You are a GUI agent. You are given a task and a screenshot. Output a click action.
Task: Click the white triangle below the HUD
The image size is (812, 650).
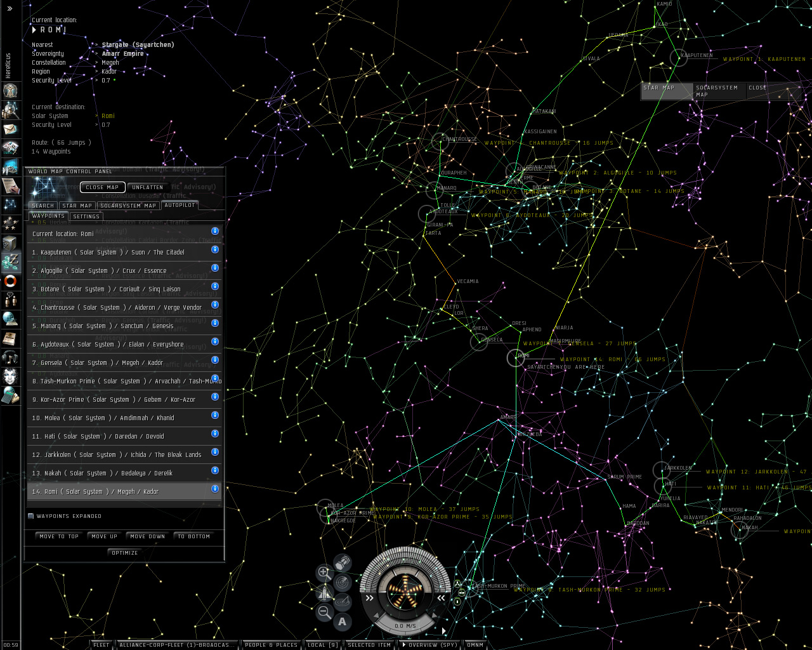pos(444,630)
